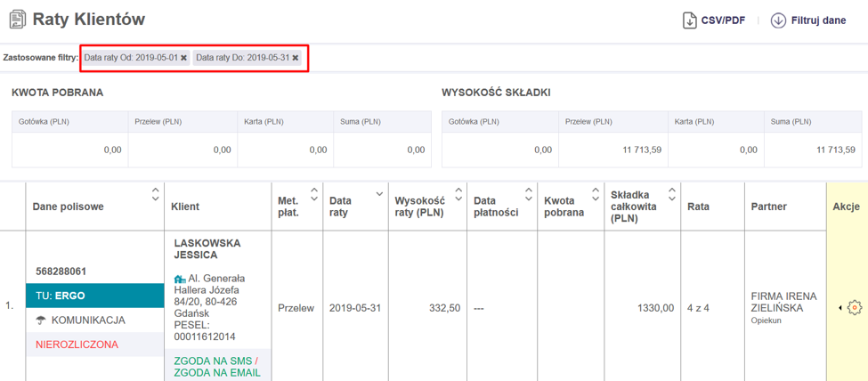Open client LASKOWSKA JESSICA
The image size is (868, 381).
(x=207, y=248)
